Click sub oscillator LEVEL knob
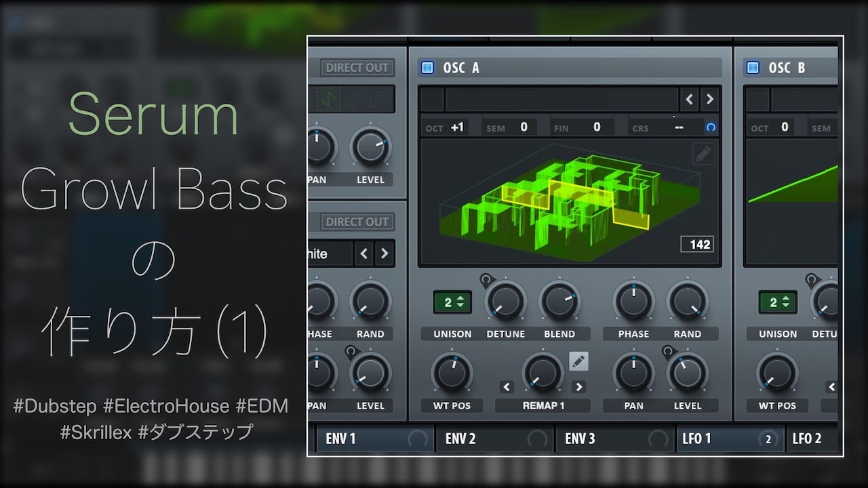The image size is (868, 488). [370, 147]
